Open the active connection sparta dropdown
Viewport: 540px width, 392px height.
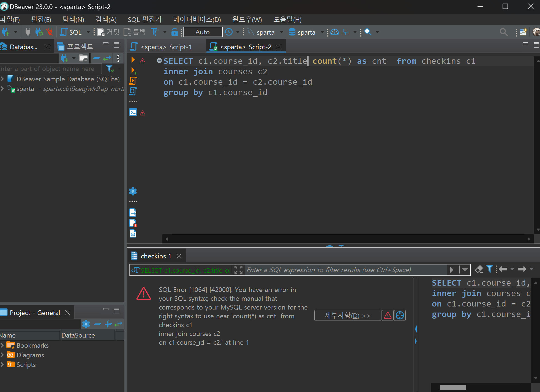(x=282, y=32)
